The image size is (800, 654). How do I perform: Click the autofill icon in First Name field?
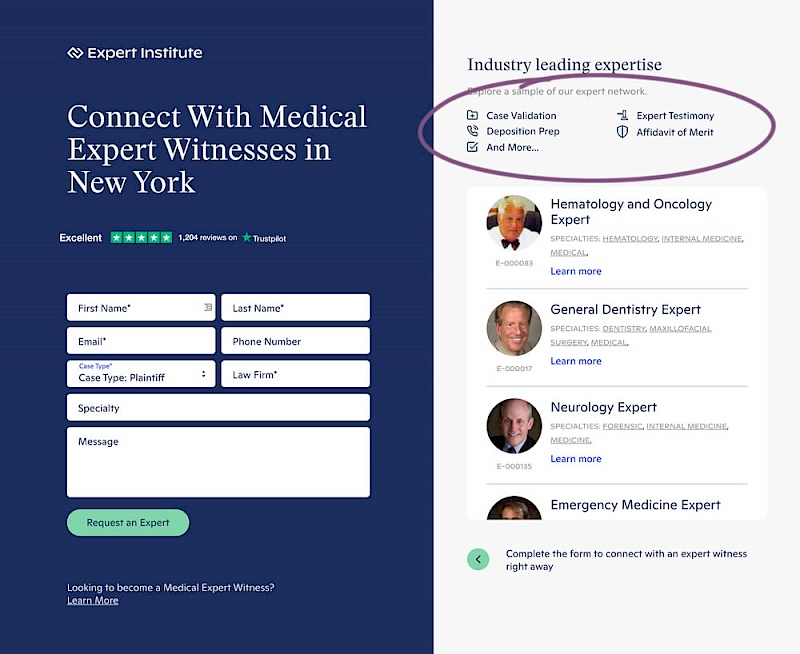[x=207, y=308]
